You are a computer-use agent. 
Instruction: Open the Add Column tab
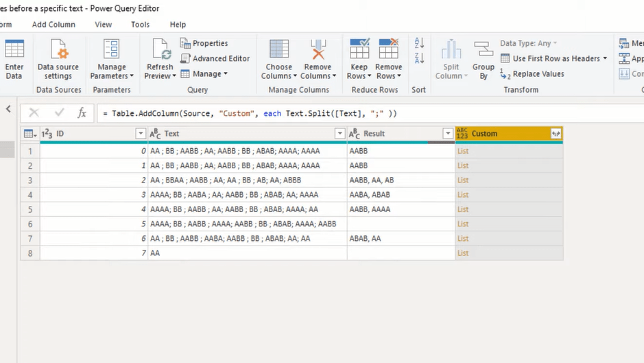53,25
